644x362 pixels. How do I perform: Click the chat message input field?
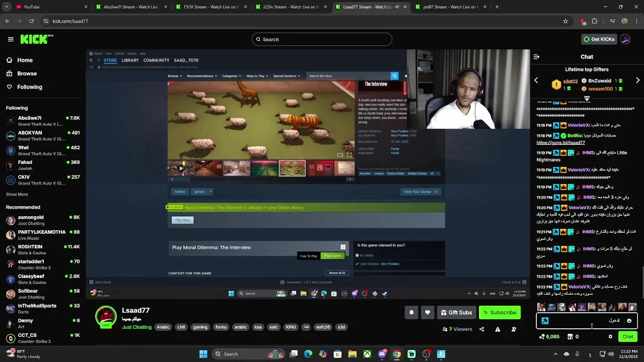click(586, 321)
